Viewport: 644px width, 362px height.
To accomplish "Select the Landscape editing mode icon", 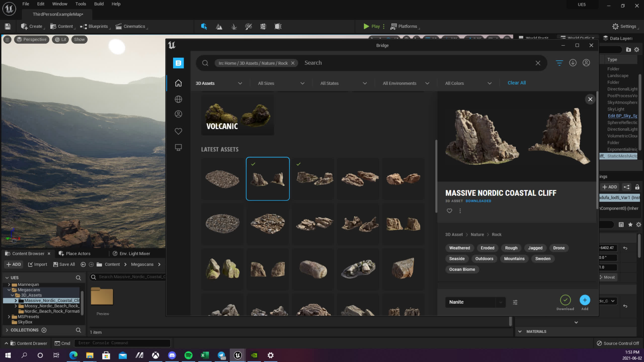I will pos(219,26).
